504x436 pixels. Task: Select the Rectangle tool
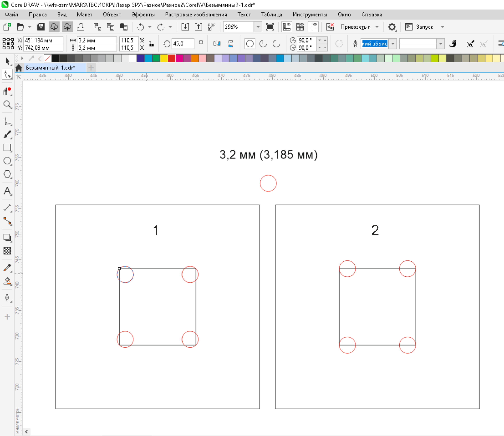pyautogui.click(x=7, y=148)
